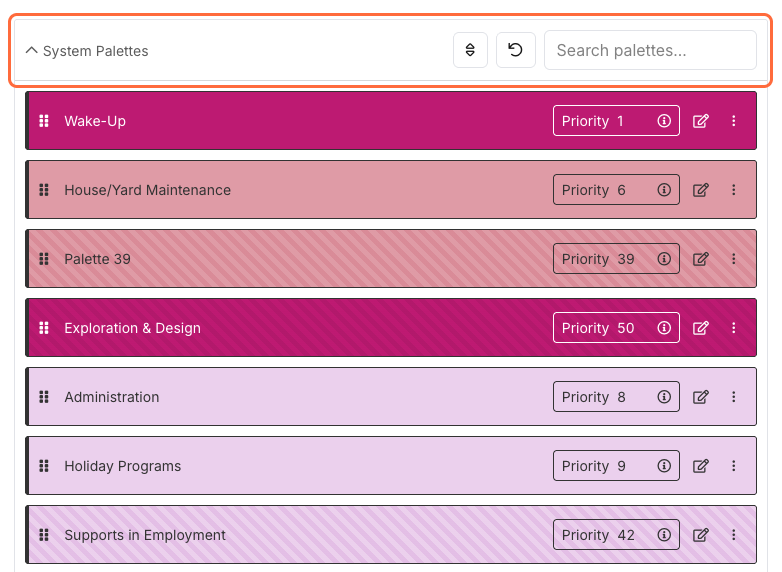Click the Priority 50 field
The image size is (782, 572).
point(616,328)
